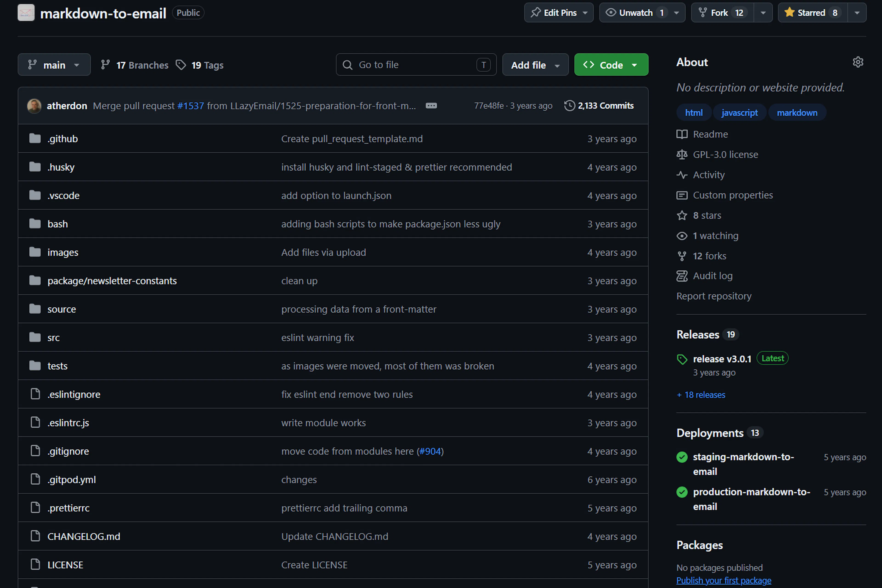Fork the repository with the Fork button
The width and height of the screenshot is (882, 588).
tap(723, 13)
